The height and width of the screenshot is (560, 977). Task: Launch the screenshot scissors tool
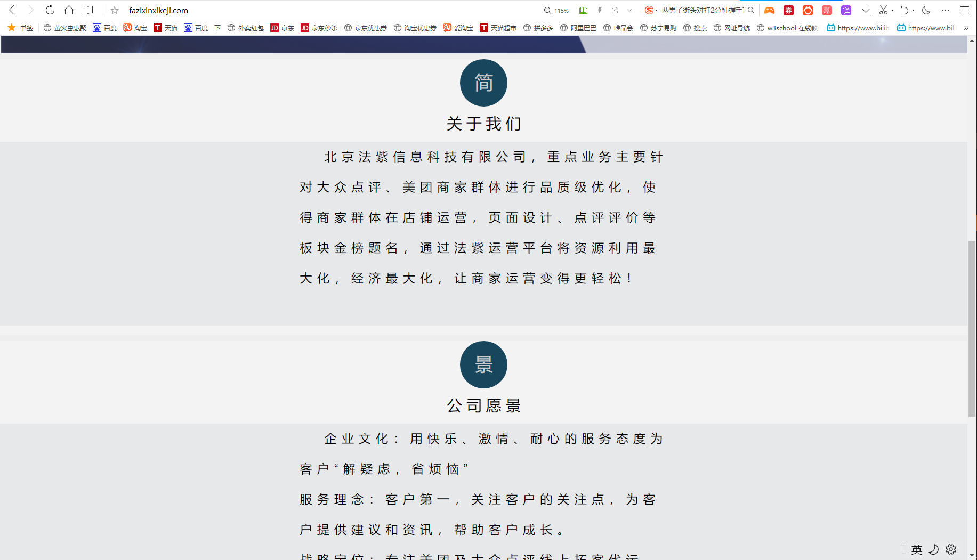pyautogui.click(x=882, y=10)
